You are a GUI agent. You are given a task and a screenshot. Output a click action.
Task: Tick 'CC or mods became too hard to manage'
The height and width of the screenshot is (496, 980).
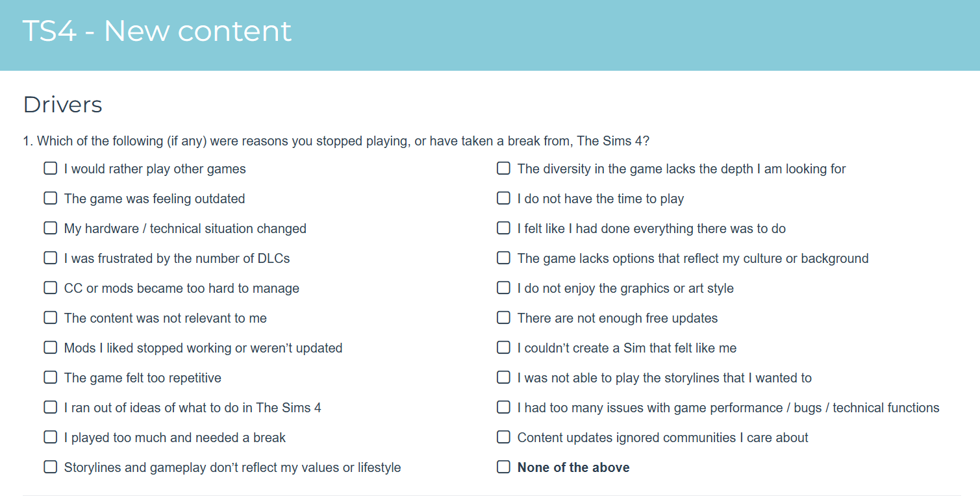click(x=50, y=288)
